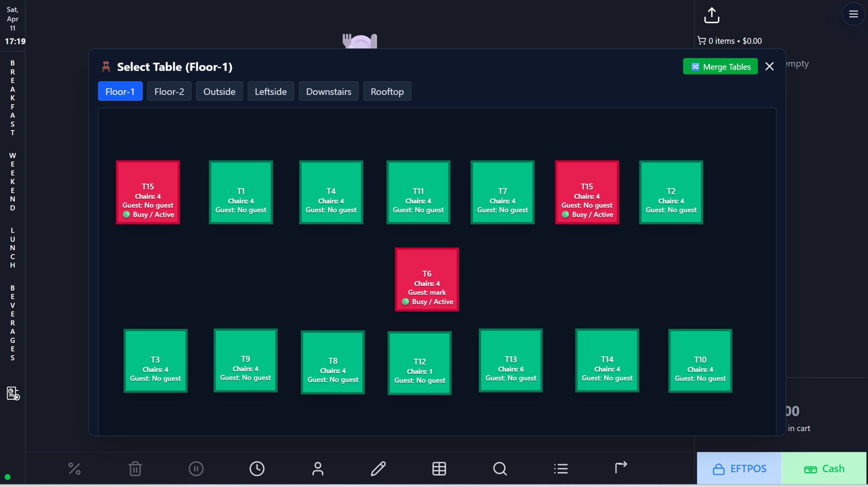868x487 pixels.
Task: Select table T3
Action: 156,361
